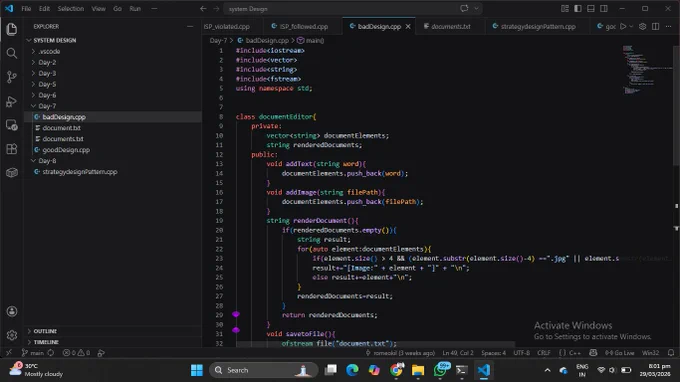Viewport: 680px width, 382px height.
Task: Close the badDesign.cpp tab
Action: tap(408, 26)
